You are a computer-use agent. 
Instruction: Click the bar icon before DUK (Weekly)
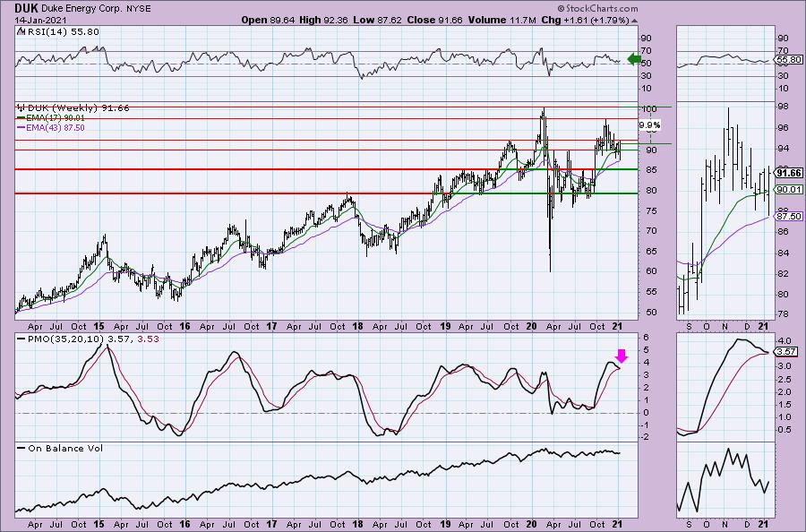(x=21, y=108)
